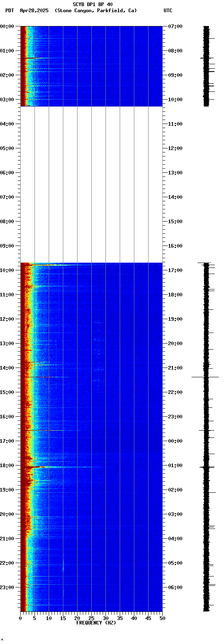
Task: Click the 00:00 UTC time label
Action: [175, 441]
